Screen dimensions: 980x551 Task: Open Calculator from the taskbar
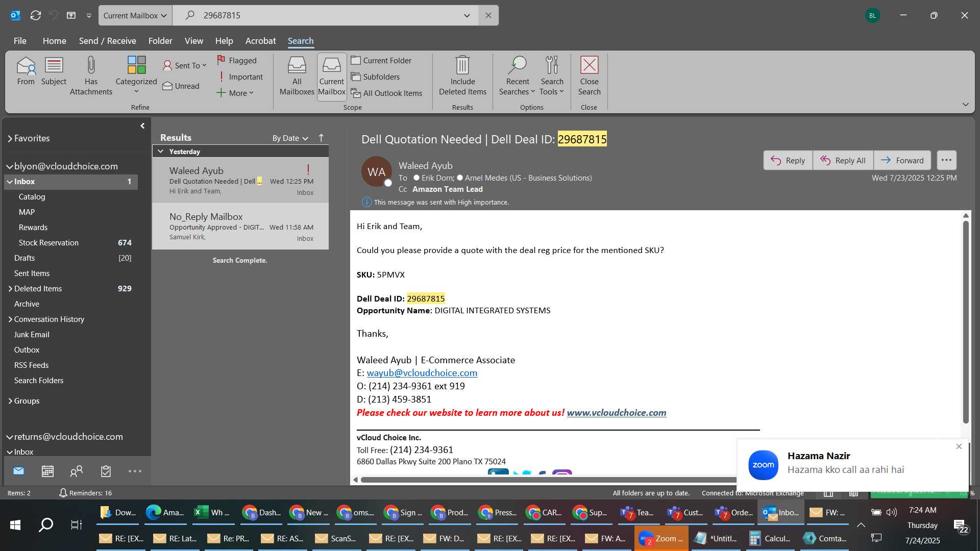click(x=769, y=538)
